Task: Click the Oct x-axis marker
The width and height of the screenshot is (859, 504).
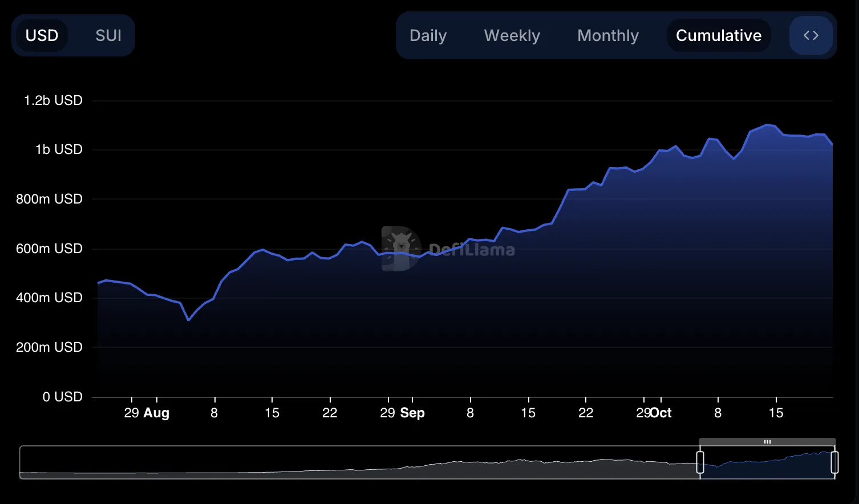Action: (661, 413)
